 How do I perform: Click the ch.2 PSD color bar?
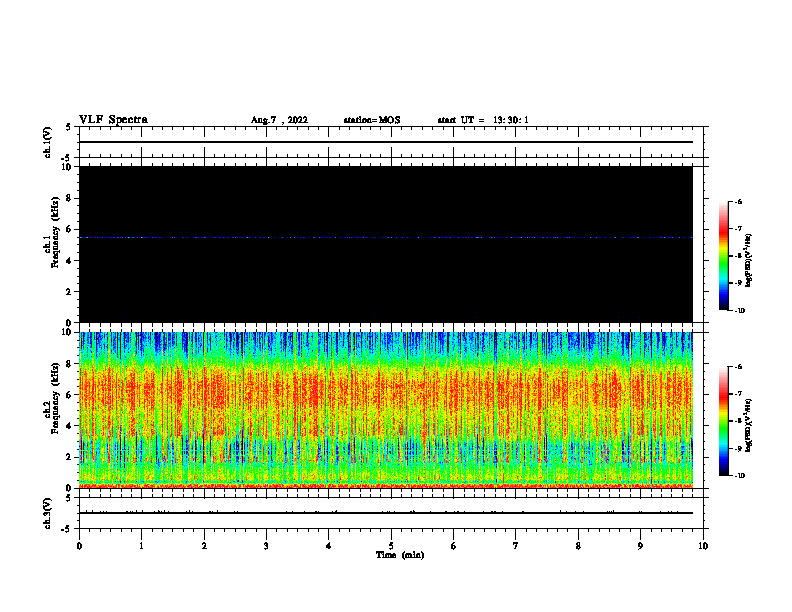[x=723, y=421]
